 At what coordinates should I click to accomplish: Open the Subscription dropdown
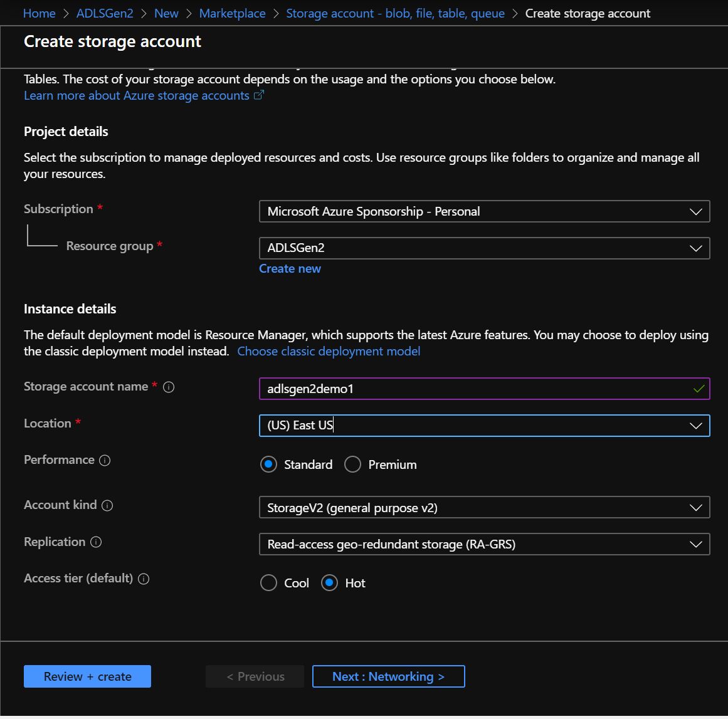696,211
